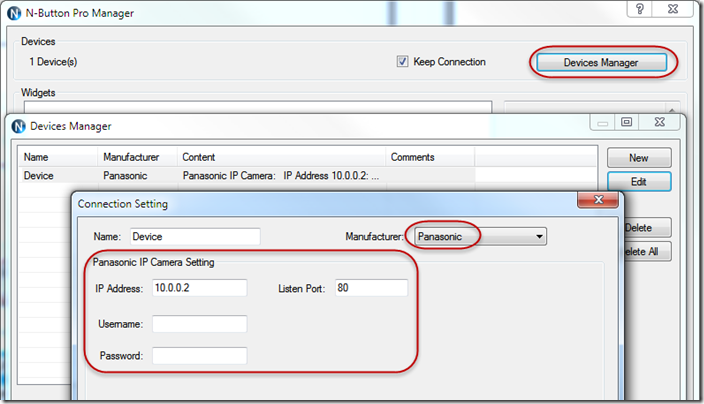Click the 'Panasonic' cell in the device row
Viewport: 704px width, 404px height.
pos(125,176)
